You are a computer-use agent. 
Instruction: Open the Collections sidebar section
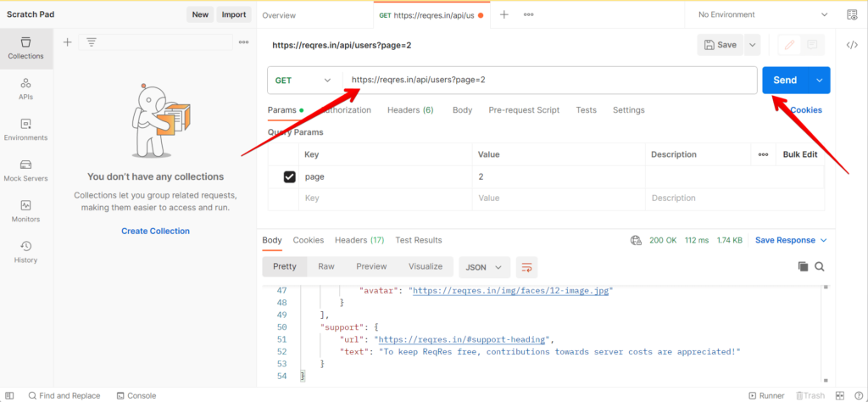point(26,48)
